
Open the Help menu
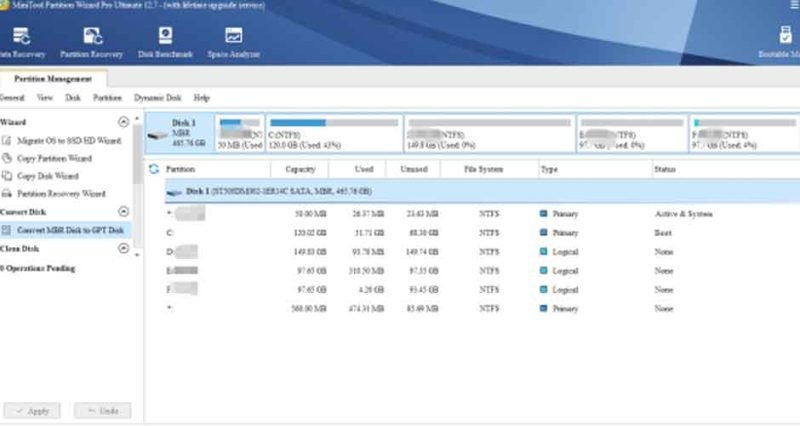coord(202,97)
